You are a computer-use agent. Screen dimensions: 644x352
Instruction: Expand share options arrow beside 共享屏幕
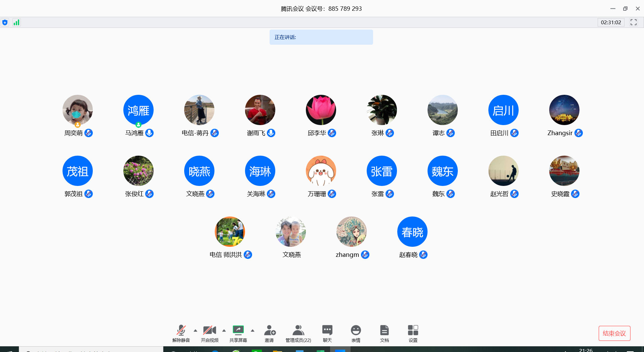click(x=252, y=330)
